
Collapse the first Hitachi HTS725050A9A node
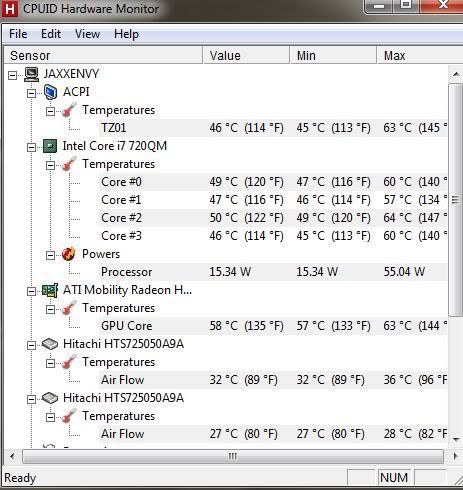(x=31, y=345)
